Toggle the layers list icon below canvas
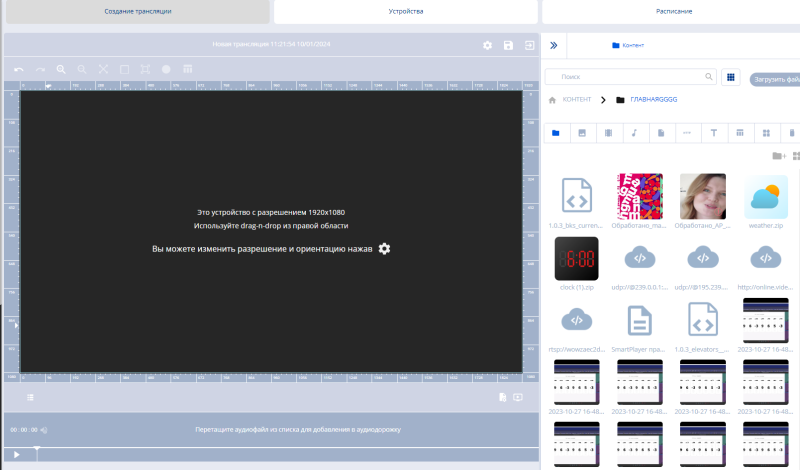The height and width of the screenshot is (470, 800). coord(30,397)
